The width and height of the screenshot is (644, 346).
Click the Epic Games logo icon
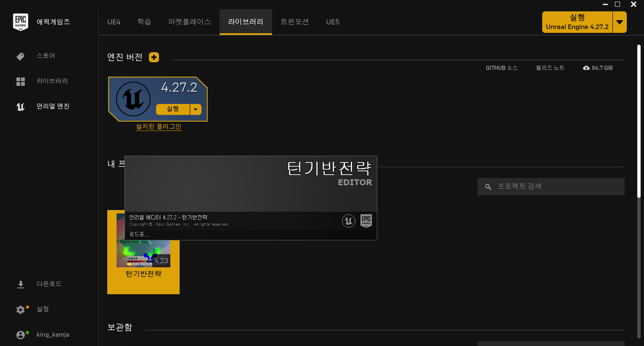pyautogui.click(x=21, y=22)
